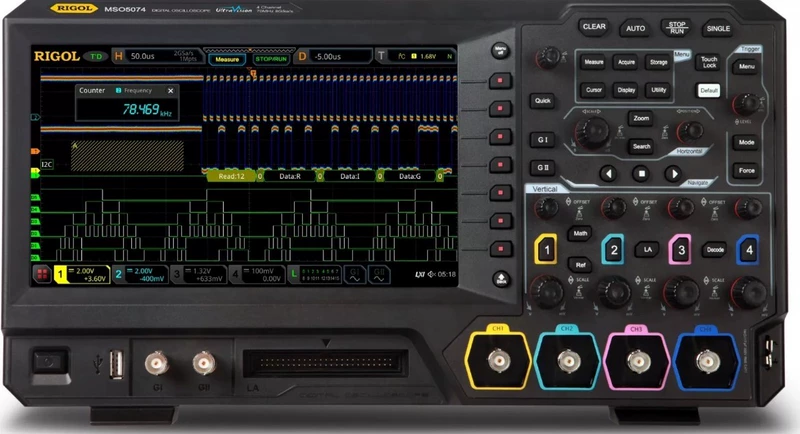Click the navigate left arrow button
This screenshot has width=800, height=434.
(x=608, y=173)
